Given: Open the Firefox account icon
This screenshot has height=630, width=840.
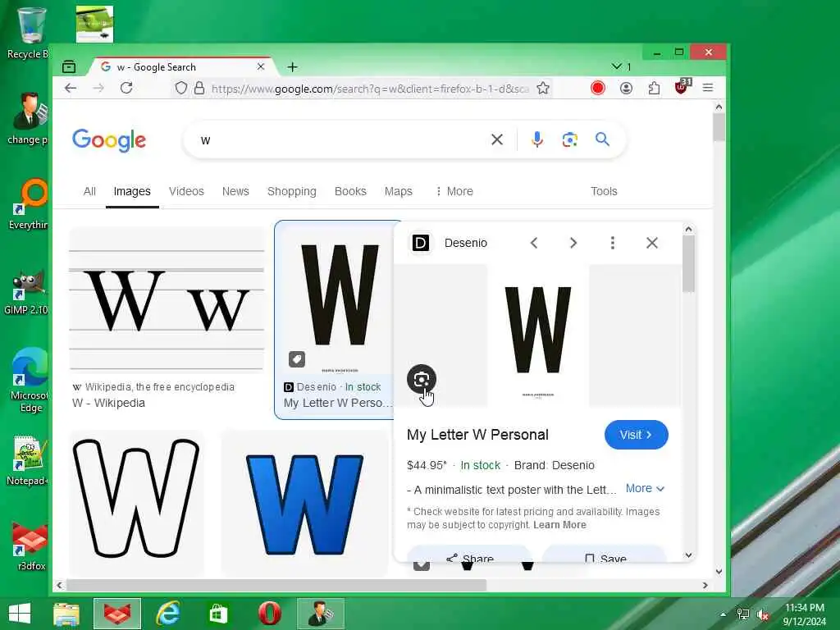Looking at the screenshot, I should coord(626,88).
